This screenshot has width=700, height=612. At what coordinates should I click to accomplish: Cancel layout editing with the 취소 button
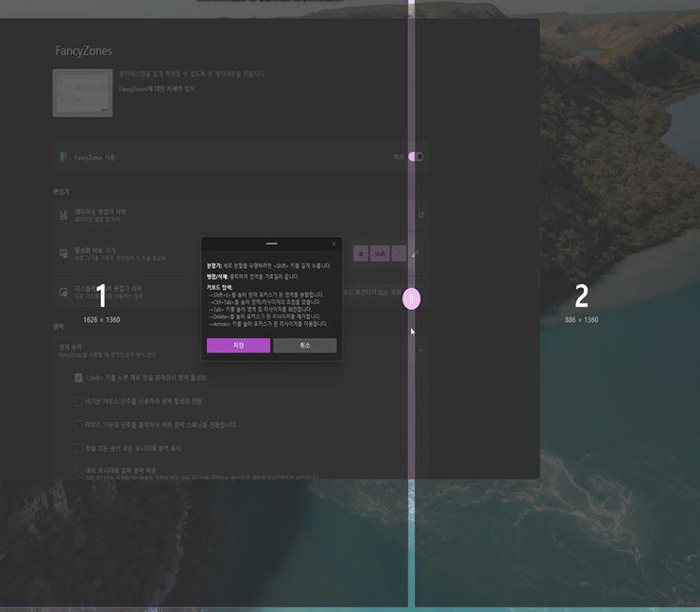[x=305, y=345]
